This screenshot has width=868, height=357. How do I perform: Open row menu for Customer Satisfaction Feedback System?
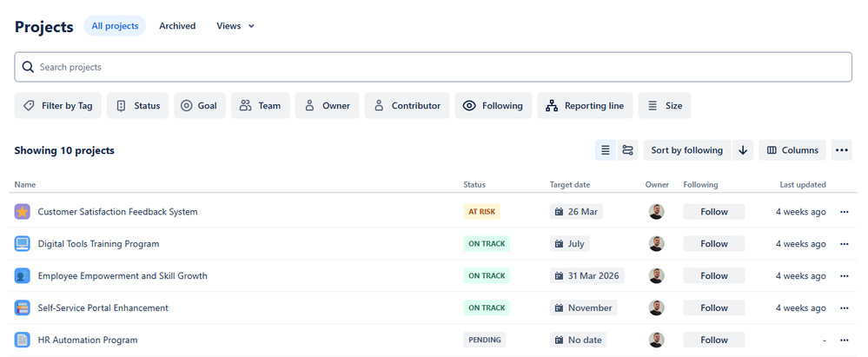[845, 211]
